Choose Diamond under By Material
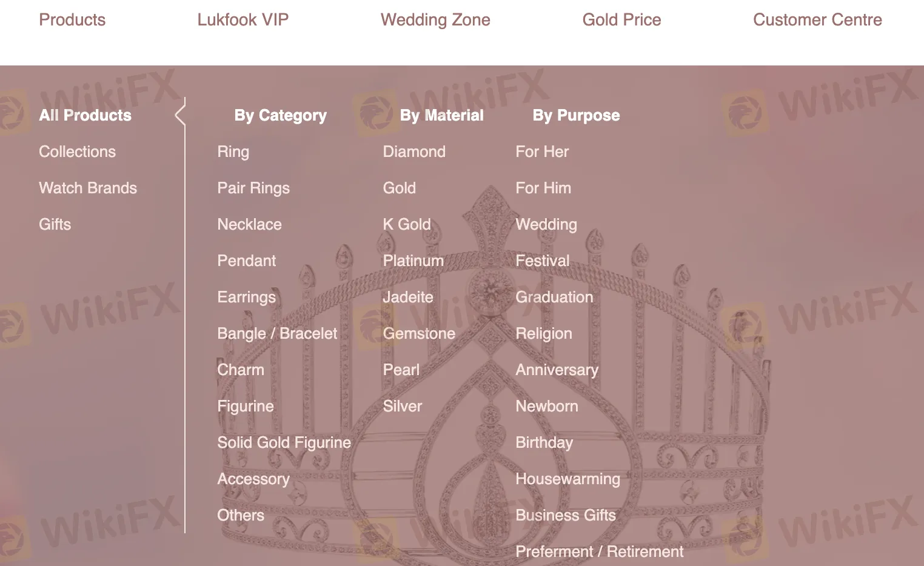The height and width of the screenshot is (566, 924). coord(414,151)
